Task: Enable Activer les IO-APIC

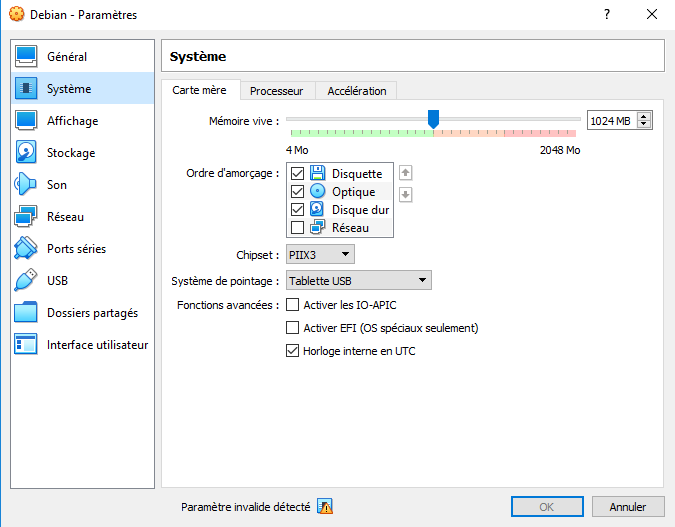Action: [x=293, y=305]
